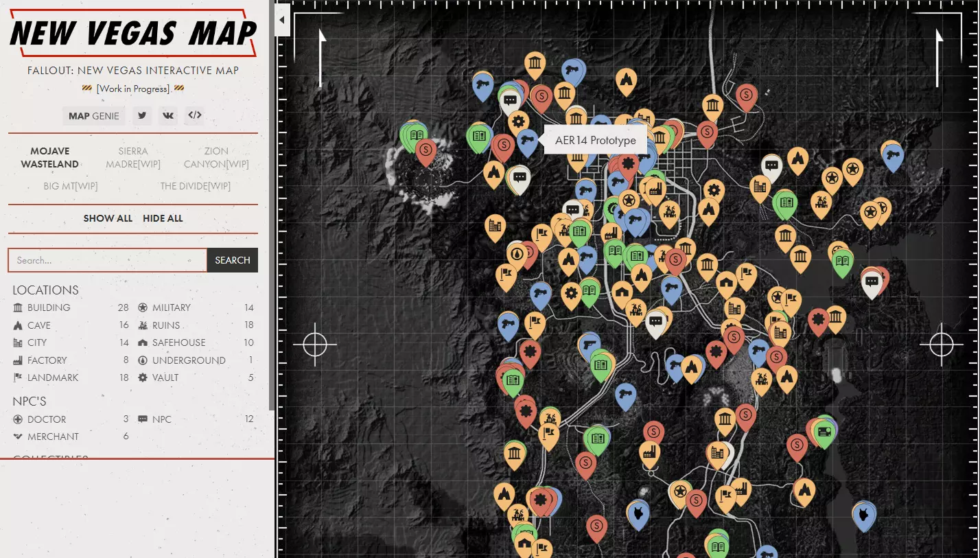Select the orange water-drop underground marker
This screenshot has height=558, width=980.
point(516,255)
